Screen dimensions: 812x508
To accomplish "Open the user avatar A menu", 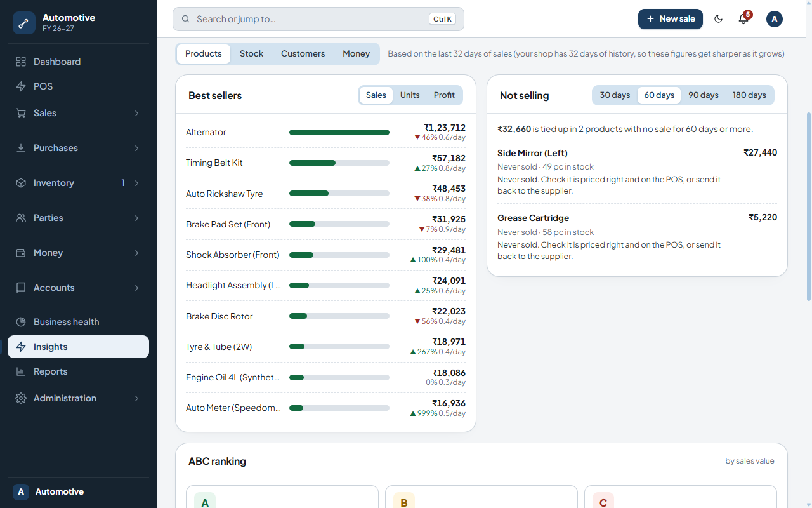I will pyautogui.click(x=775, y=19).
